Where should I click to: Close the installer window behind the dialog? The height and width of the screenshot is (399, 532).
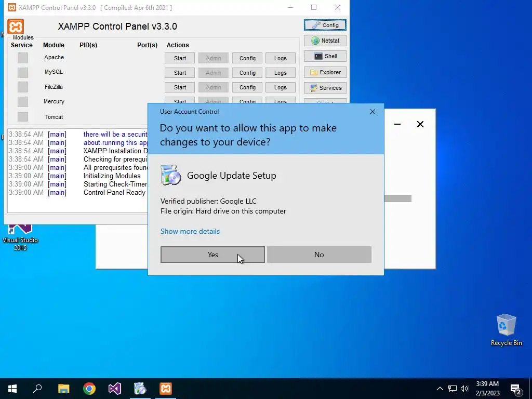tap(420, 124)
